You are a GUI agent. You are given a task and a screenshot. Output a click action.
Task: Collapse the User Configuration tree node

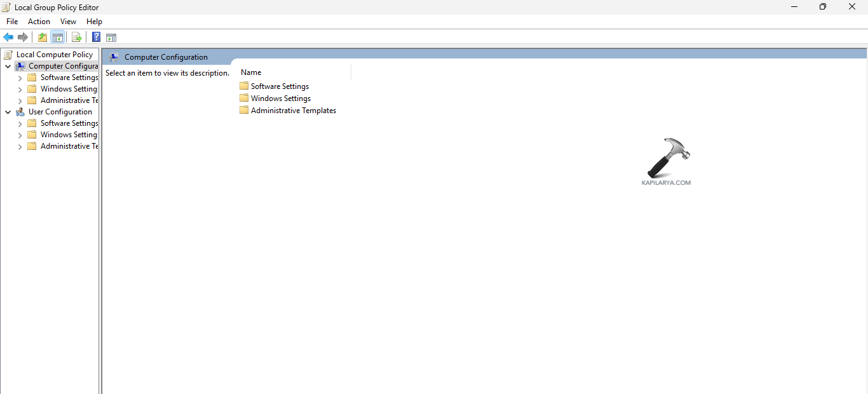tap(8, 112)
